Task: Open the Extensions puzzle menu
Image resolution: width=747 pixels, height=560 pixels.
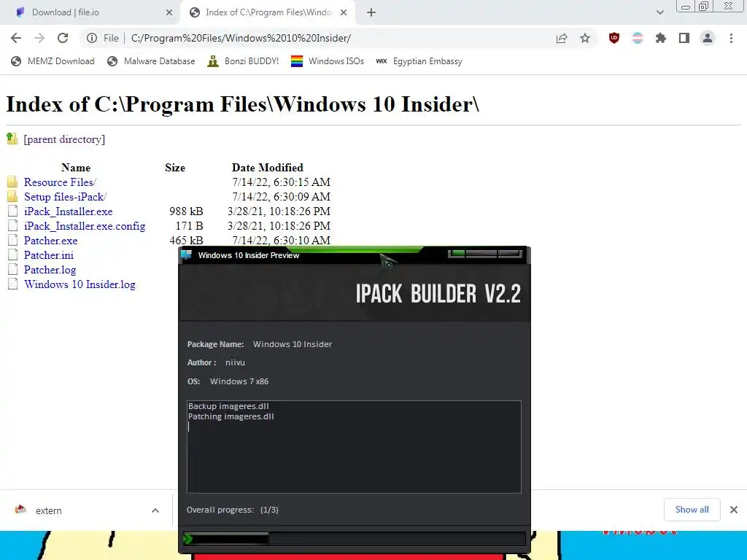Action: pos(661,38)
